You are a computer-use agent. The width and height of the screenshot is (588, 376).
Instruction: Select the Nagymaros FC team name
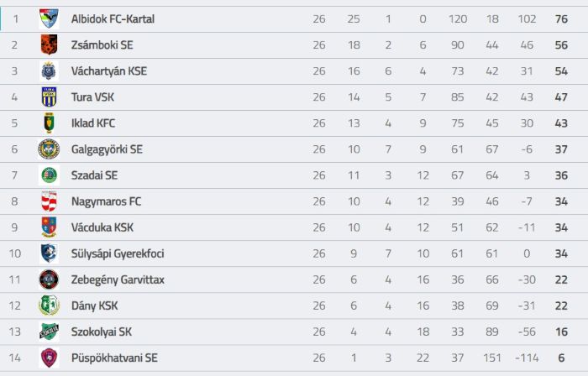tap(106, 201)
